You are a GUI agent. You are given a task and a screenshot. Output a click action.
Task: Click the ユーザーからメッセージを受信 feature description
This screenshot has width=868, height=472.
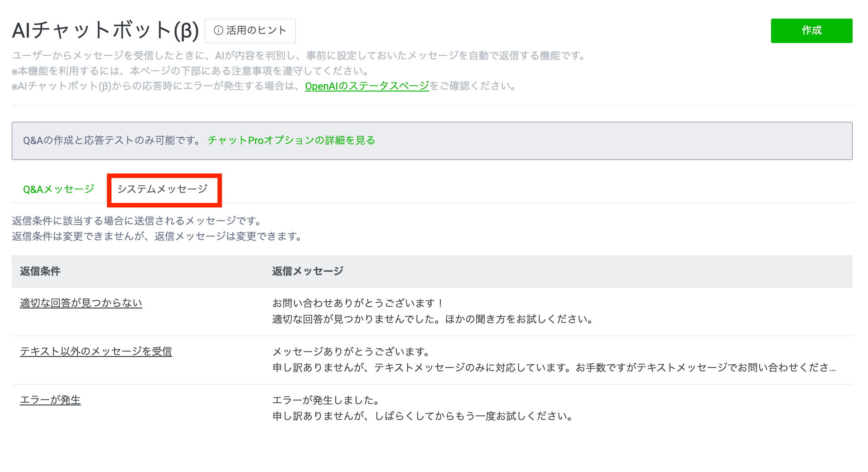[299, 56]
